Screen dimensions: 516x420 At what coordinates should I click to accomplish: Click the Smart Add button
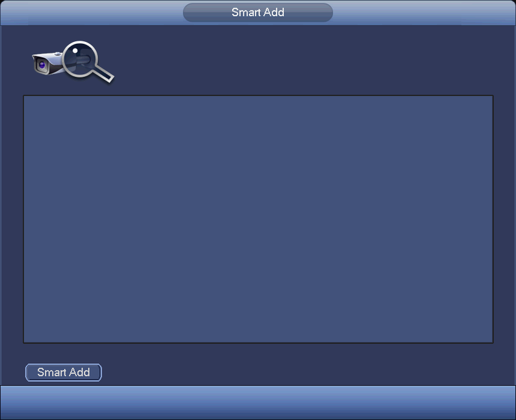point(63,372)
